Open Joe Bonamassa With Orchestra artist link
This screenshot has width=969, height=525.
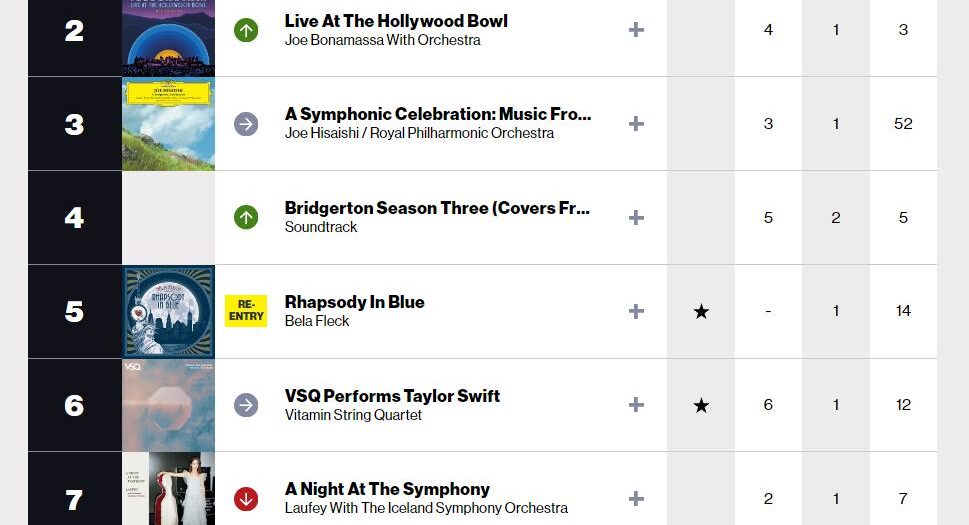pyautogui.click(x=382, y=40)
